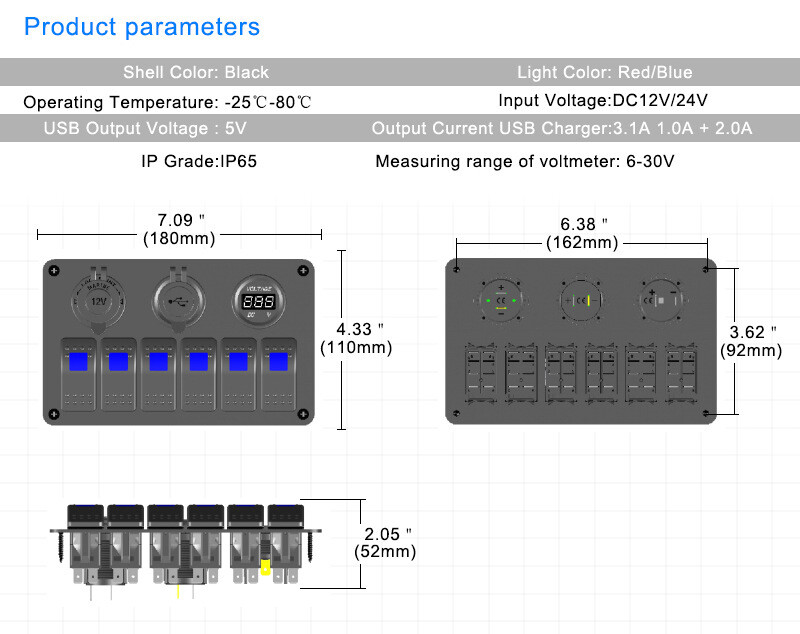Click the green-dotted rear socket connector
The height and width of the screenshot is (634, 800).
click(x=501, y=300)
